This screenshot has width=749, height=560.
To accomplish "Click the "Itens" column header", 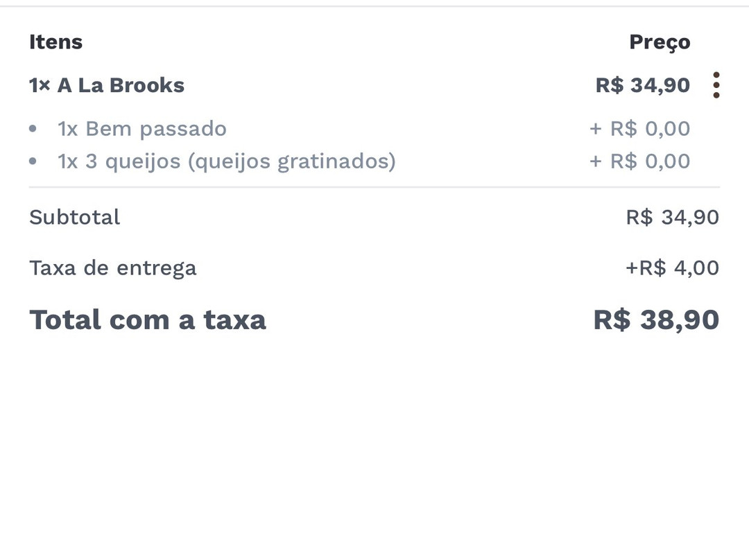I will tap(56, 42).
